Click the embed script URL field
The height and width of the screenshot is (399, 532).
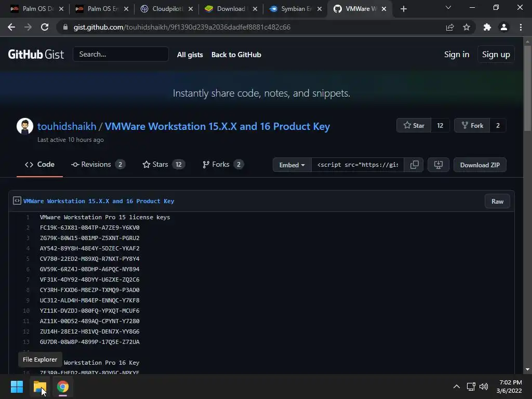357,165
